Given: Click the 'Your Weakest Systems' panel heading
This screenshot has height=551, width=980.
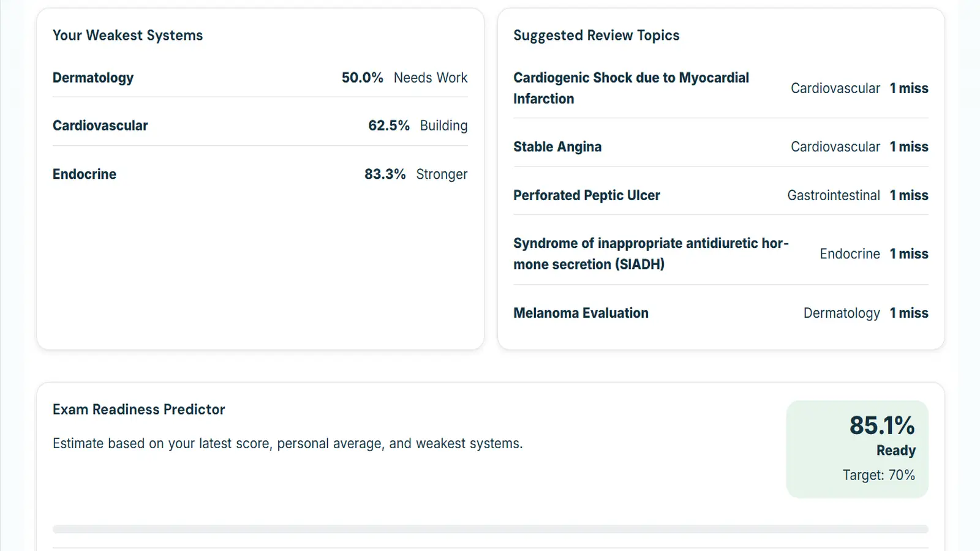Looking at the screenshot, I should tap(127, 35).
